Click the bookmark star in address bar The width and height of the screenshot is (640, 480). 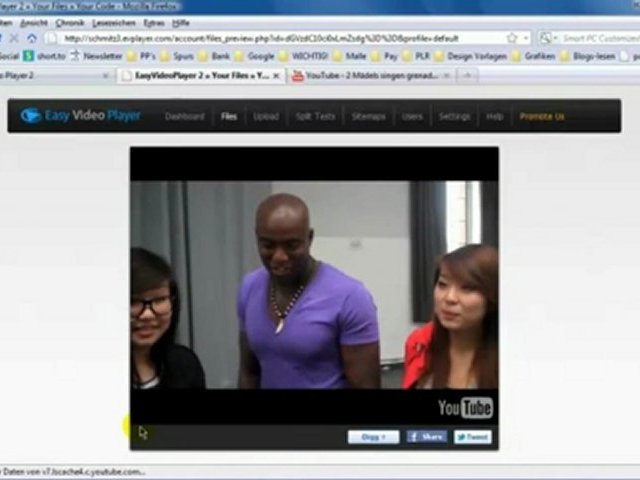[511, 38]
